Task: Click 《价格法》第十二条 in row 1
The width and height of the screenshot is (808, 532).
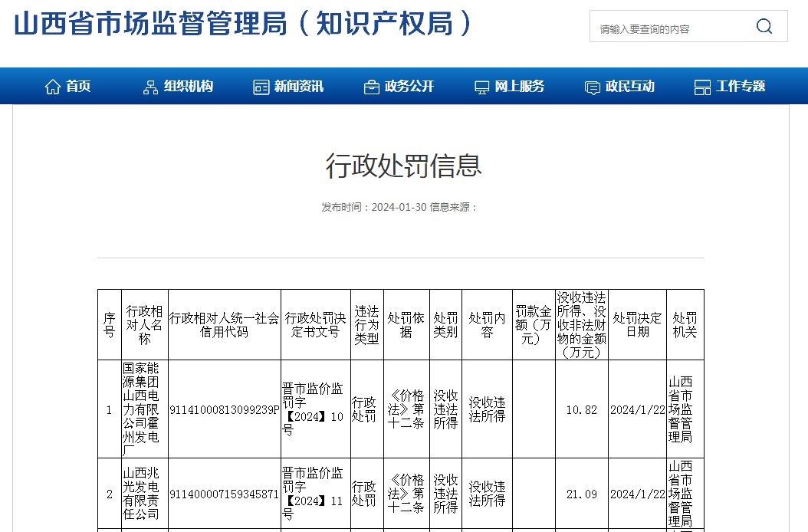Action: [x=406, y=409]
